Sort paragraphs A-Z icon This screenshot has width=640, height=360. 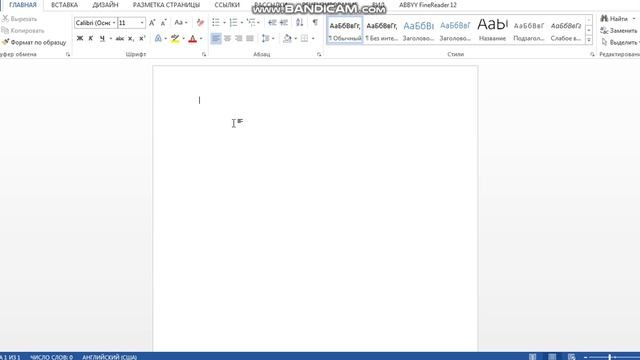[300, 23]
